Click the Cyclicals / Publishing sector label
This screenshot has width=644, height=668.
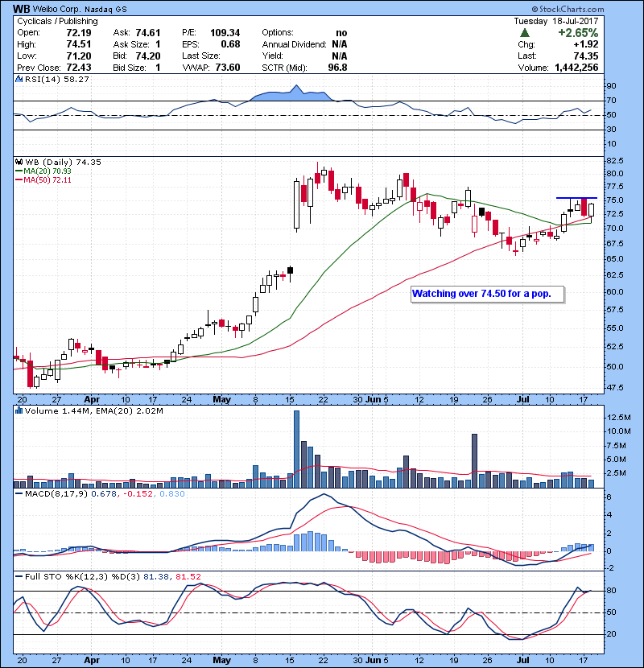[x=57, y=21]
